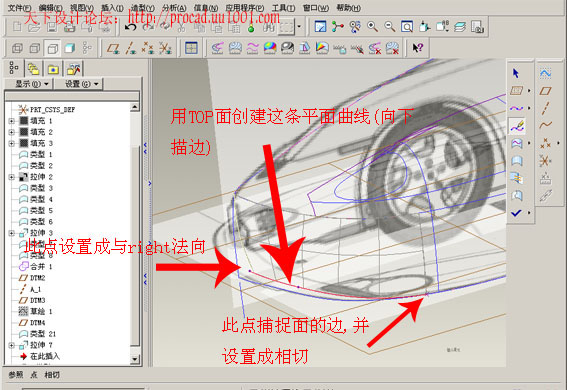Switch to the 相切 tab at bottom
The height and width of the screenshot is (390, 567).
coord(52,375)
